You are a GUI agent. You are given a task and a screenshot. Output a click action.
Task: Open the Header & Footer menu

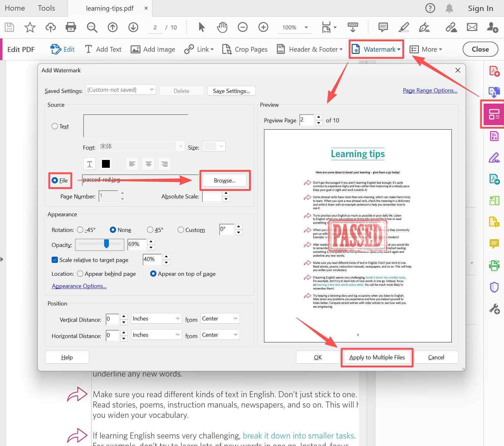point(310,49)
